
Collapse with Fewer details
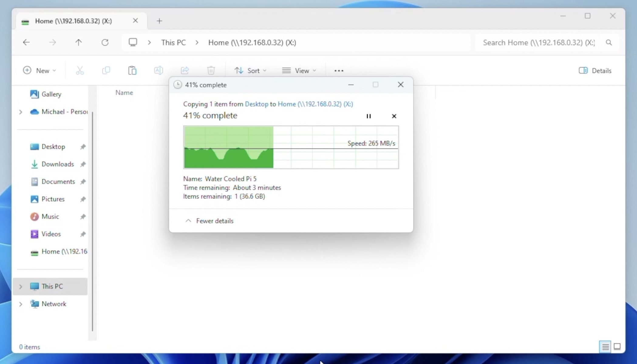point(209,221)
